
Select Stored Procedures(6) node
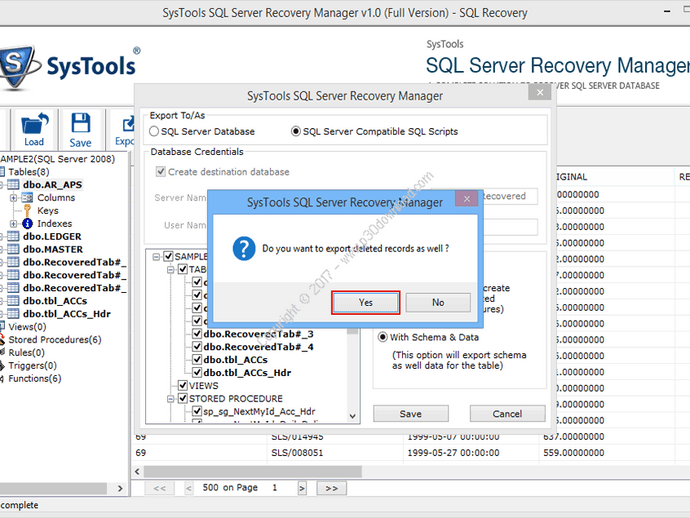[55, 340]
